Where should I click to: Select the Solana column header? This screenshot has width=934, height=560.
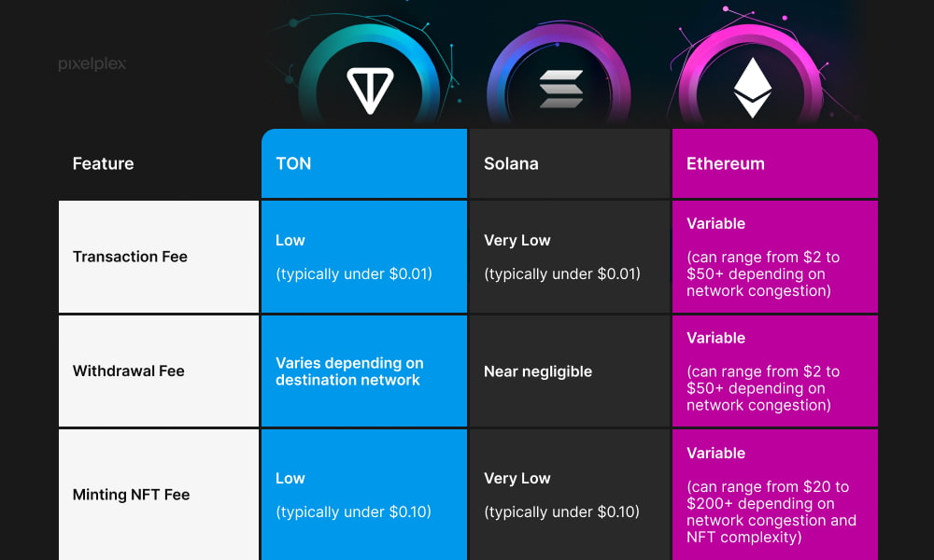pos(570,163)
